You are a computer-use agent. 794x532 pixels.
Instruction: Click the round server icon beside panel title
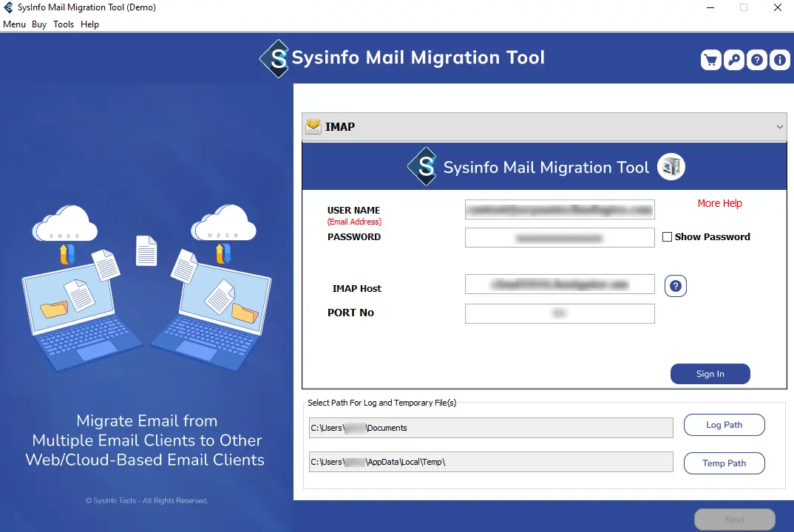[671, 166]
